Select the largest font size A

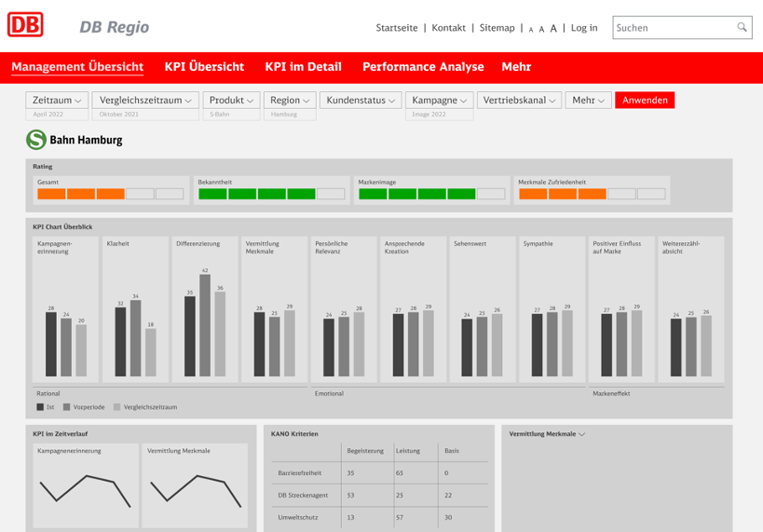tap(553, 28)
